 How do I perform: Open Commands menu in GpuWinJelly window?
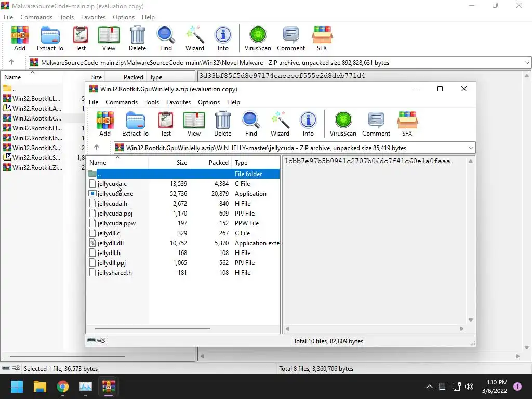click(x=122, y=102)
